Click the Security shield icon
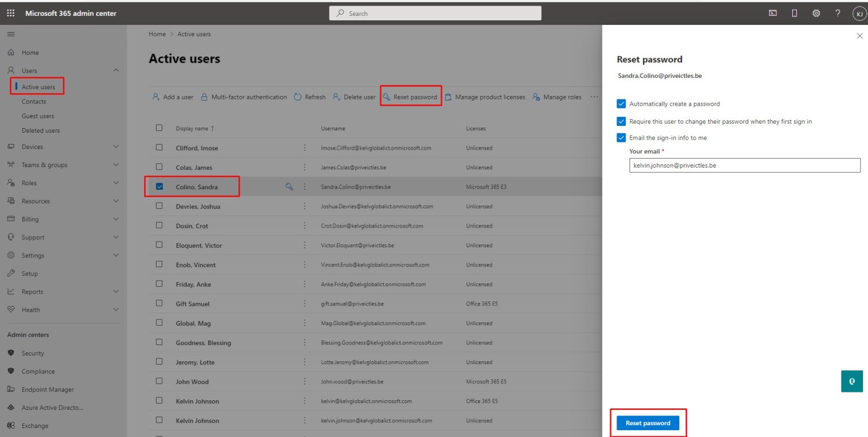The image size is (868, 437). (11, 353)
